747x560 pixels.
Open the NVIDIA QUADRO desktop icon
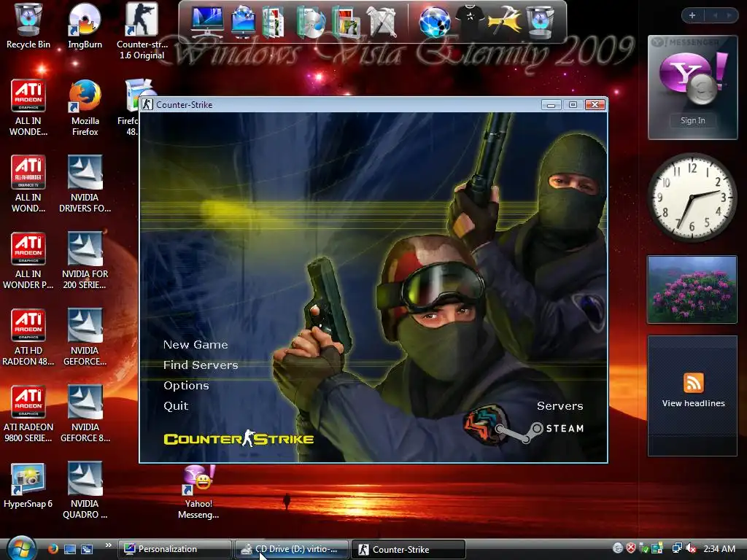[85, 491]
